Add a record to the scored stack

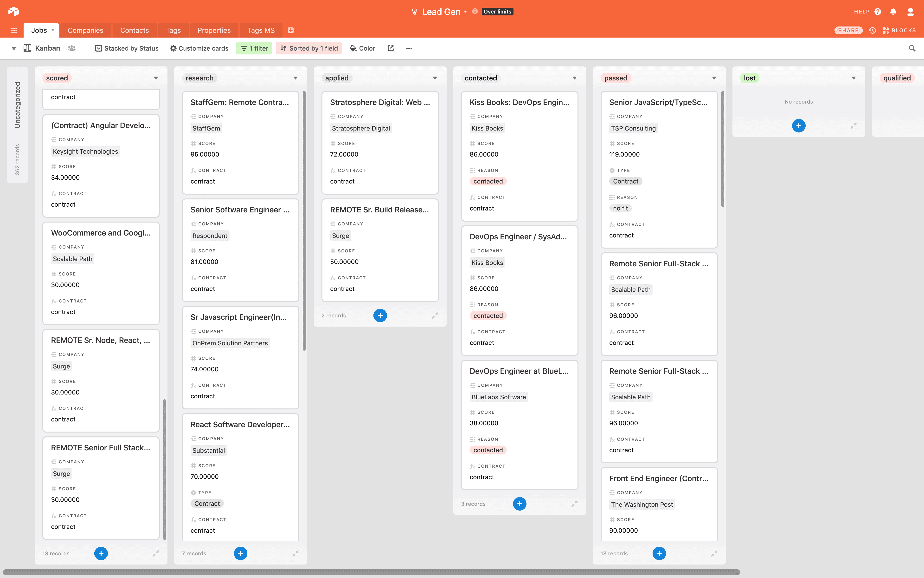pos(101,553)
